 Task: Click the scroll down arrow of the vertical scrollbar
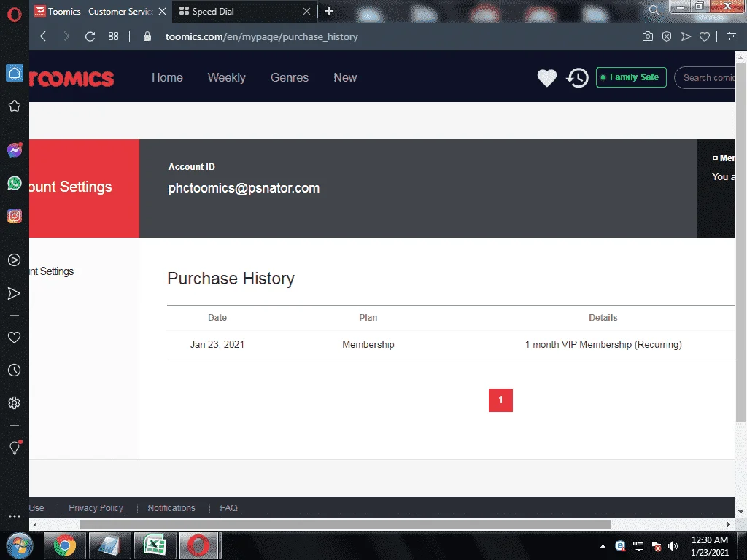tap(740, 512)
